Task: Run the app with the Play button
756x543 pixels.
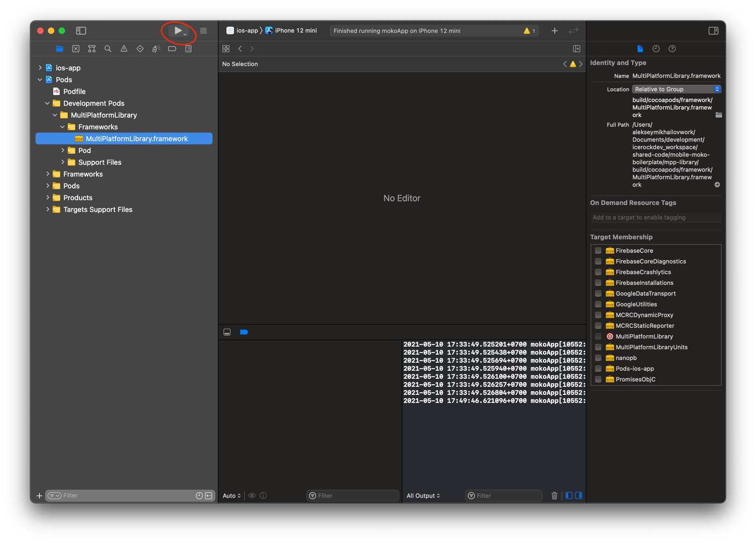Action: tap(178, 31)
